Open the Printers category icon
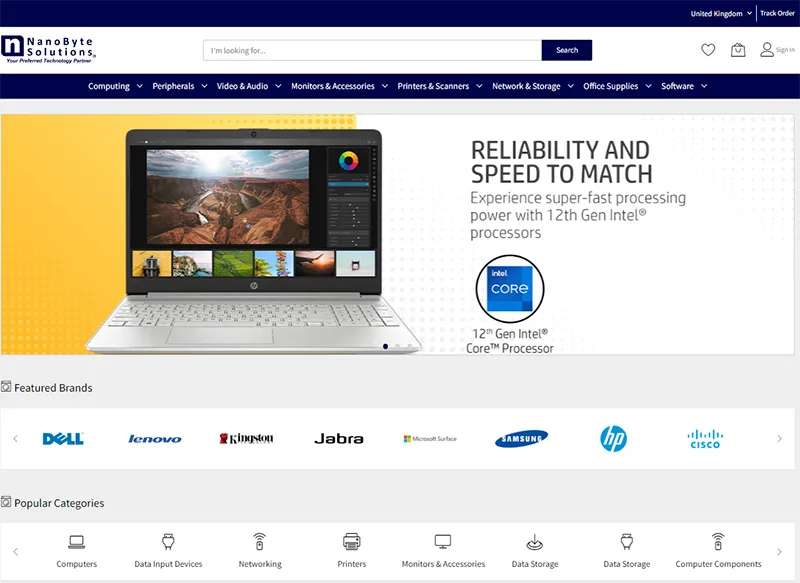This screenshot has height=583, width=800. (352, 542)
